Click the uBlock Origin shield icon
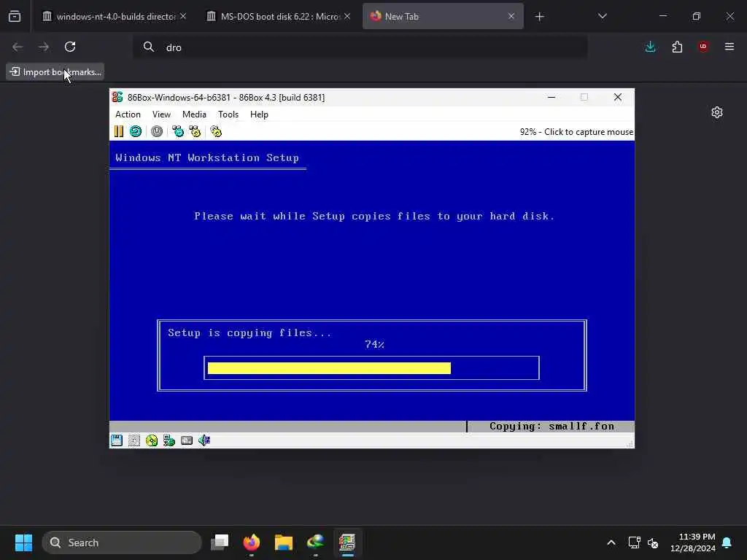This screenshot has height=560, width=747. coord(703,47)
